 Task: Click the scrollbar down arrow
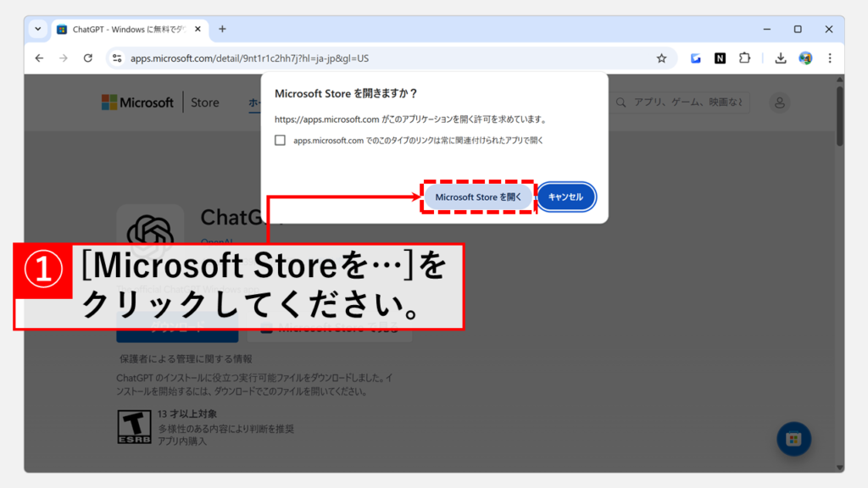click(840, 468)
